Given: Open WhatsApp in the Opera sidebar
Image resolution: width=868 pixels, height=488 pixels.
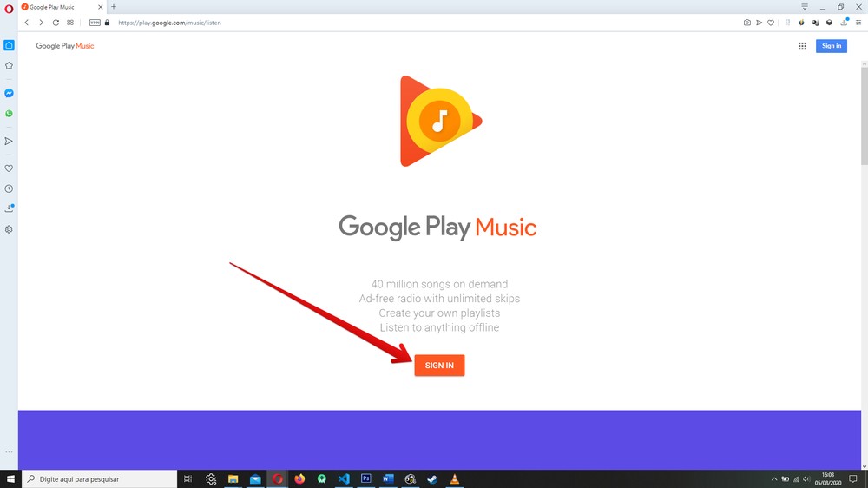Looking at the screenshot, I should click(x=9, y=114).
